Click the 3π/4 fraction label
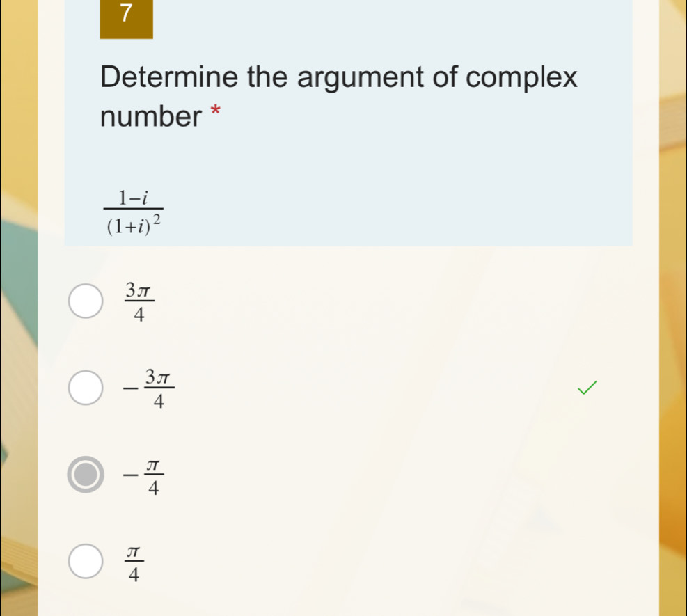This screenshot has width=687, height=616. point(139,301)
